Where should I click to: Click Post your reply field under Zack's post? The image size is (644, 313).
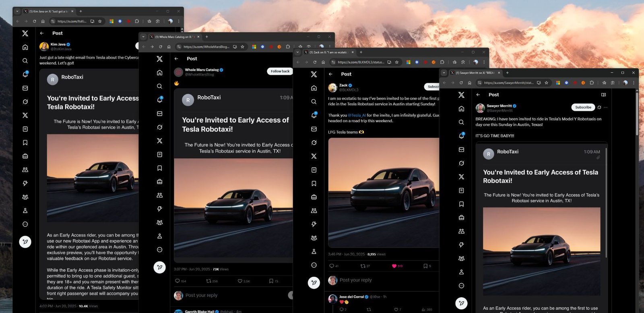coord(356,280)
